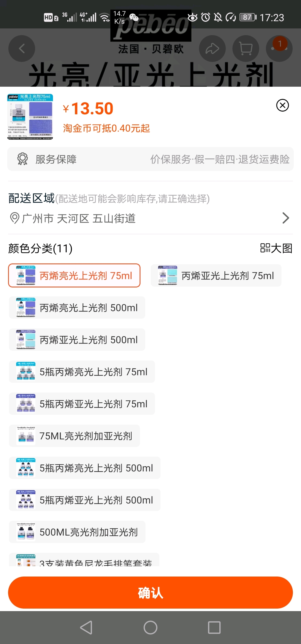Open the more menu with notification badge
This screenshot has width=301, height=644.
[279, 49]
